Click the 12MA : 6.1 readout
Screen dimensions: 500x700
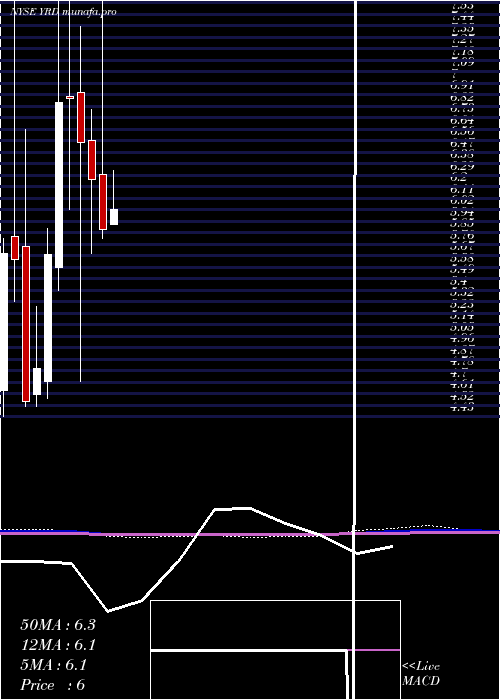(x=58, y=645)
